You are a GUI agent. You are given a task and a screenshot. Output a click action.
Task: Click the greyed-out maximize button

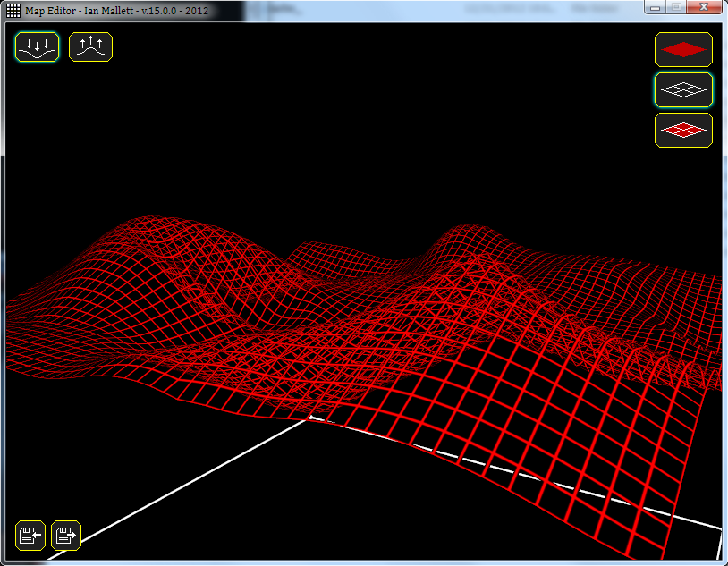677,8
